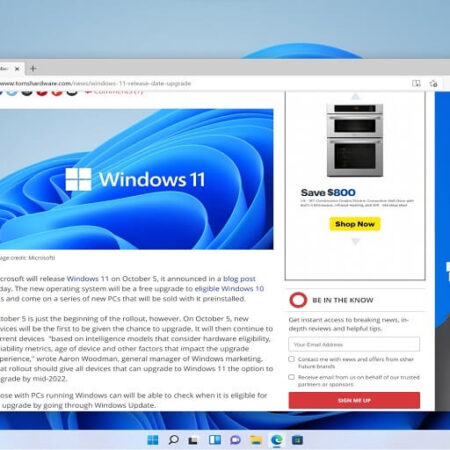Click the 'Save $800' ad headline
This screenshot has height=450, width=450.
click(328, 193)
